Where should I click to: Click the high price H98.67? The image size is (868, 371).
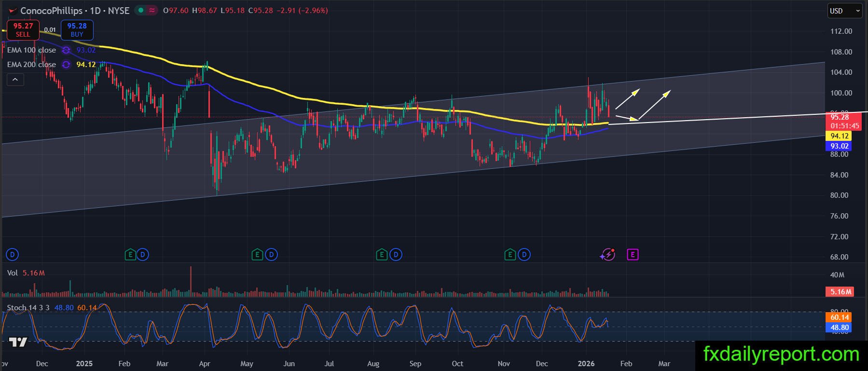tap(205, 11)
